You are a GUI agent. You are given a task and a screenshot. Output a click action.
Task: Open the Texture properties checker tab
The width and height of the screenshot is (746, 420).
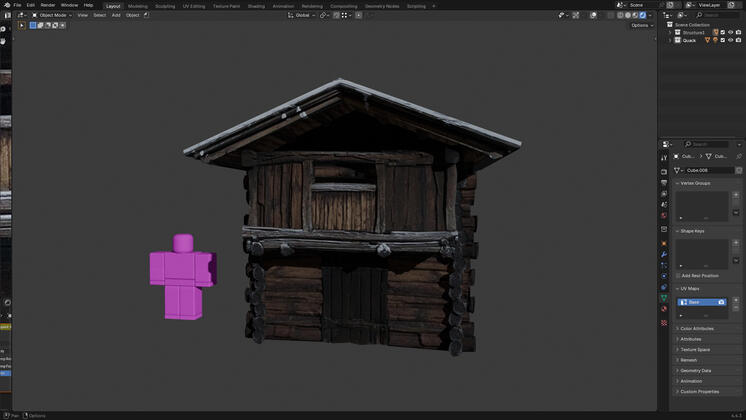tap(664, 323)
